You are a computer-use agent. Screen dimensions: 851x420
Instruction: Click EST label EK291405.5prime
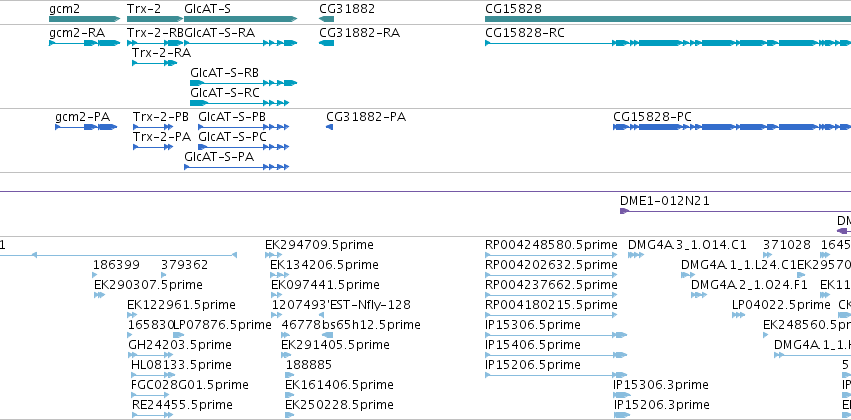click(x=335, y=345)
